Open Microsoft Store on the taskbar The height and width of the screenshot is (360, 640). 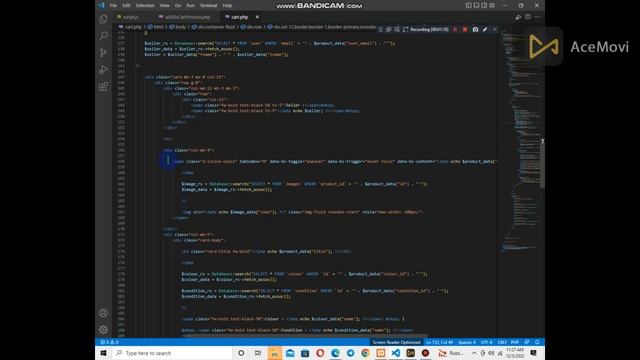(x=305, y=353)
